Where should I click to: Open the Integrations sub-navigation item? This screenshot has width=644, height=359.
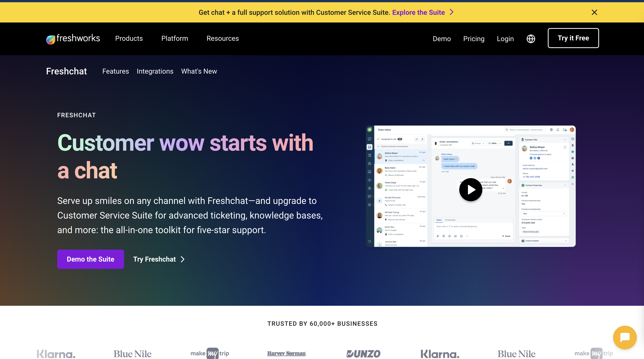[x=155, y=71]
